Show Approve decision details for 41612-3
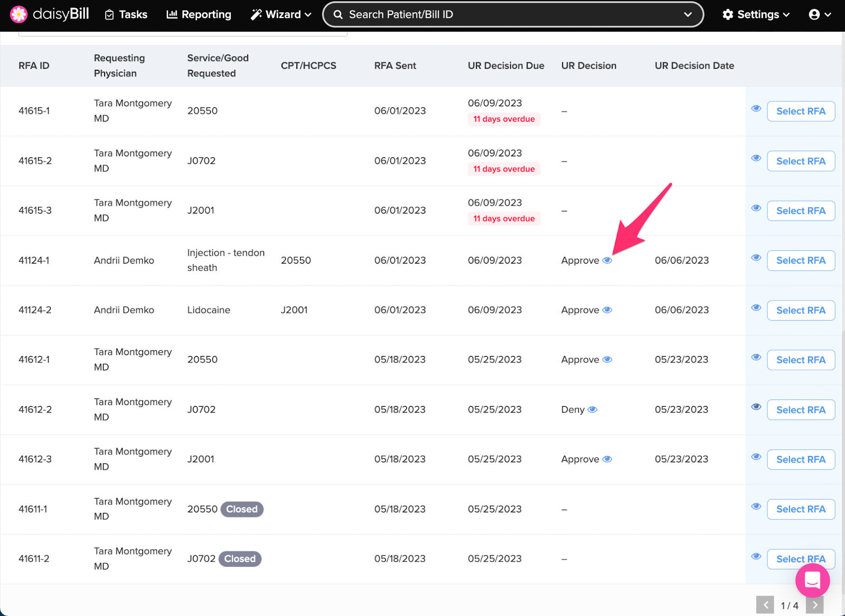Image resolution: width=845 pixels, height=616 pixels. tap(607, 459)
